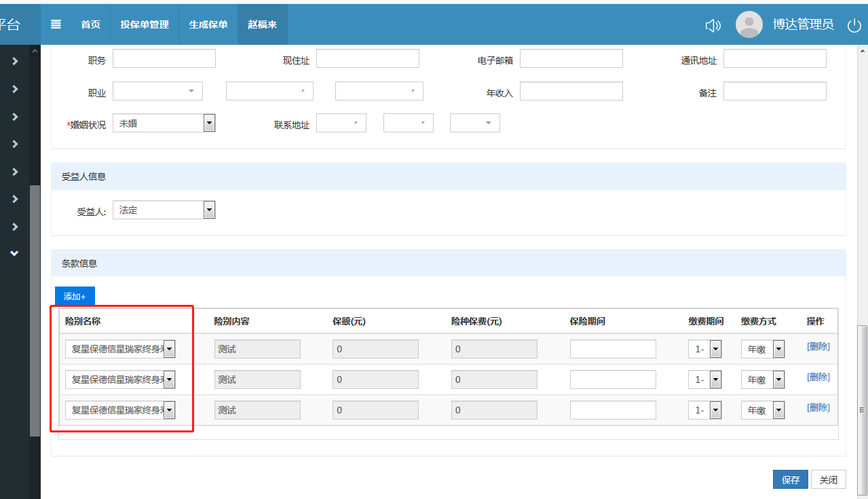Expand the first sidebar chevron item
The width and height of the screenshot is (868, 499).
coord(15,62)
